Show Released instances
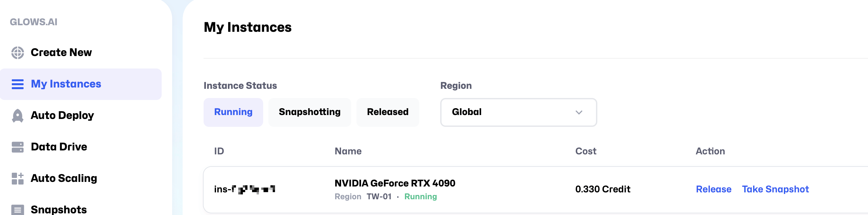 click(388, 112)
